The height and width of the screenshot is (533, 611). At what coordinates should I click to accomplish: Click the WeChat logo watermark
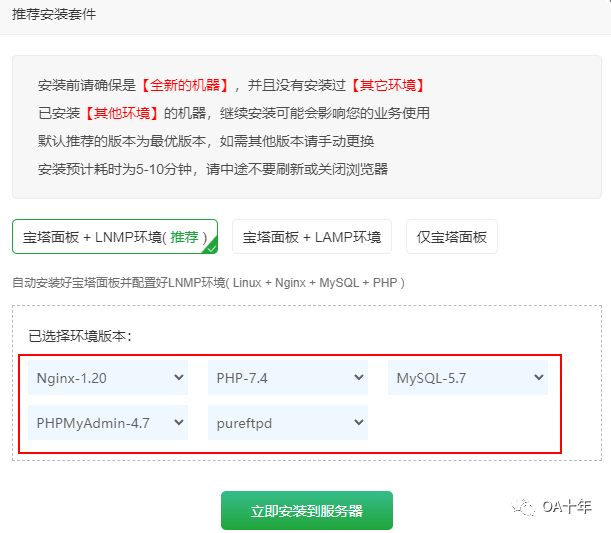coord(523,506)
